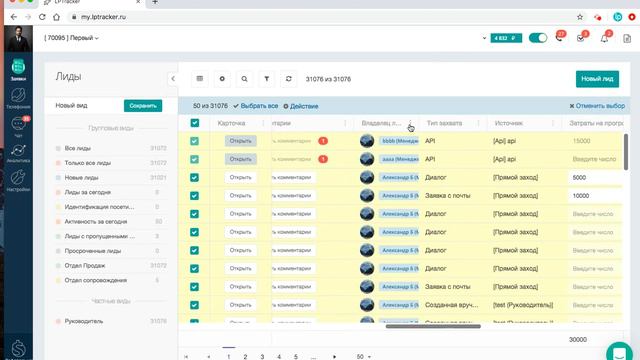Go to page 5

(296, 357)
